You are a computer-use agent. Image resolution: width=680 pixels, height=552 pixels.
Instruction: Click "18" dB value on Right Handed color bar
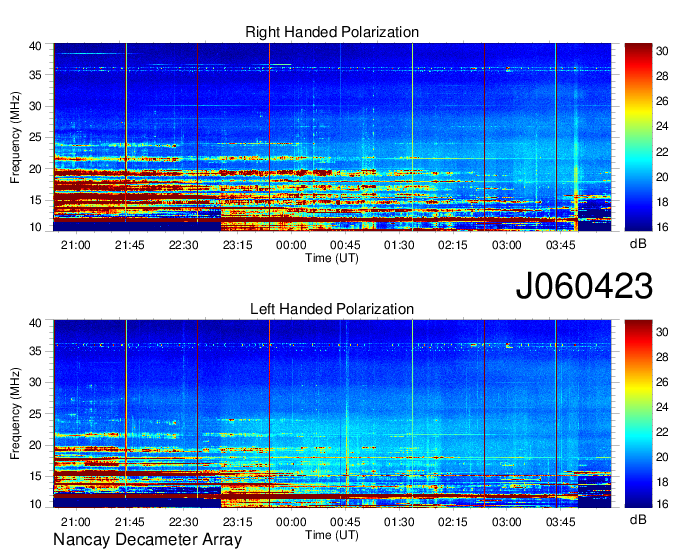pos(662,202)
